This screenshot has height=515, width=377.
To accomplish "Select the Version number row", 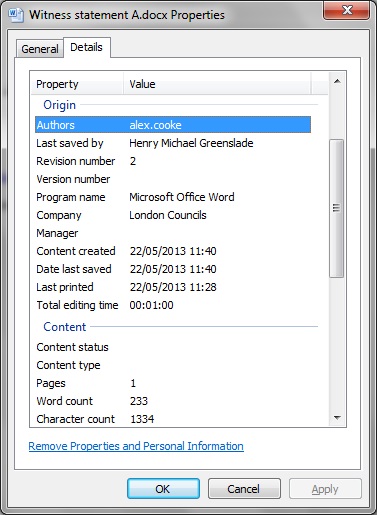I will click(173, 179).
